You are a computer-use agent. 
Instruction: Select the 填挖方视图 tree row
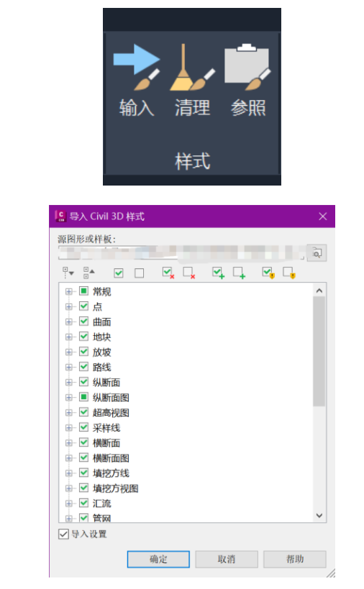(x=115, y=488)
